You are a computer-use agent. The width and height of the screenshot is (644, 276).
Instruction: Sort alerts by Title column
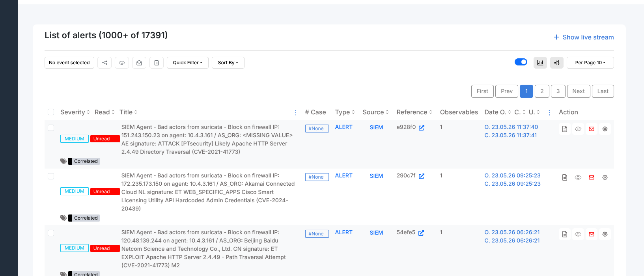click(129, 112)
